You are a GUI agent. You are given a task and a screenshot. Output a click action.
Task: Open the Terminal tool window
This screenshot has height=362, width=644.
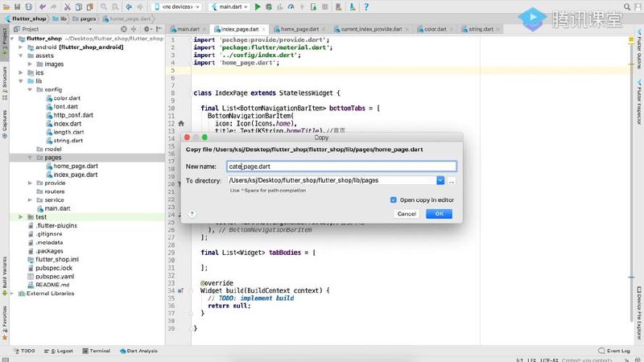click(99, 351)
